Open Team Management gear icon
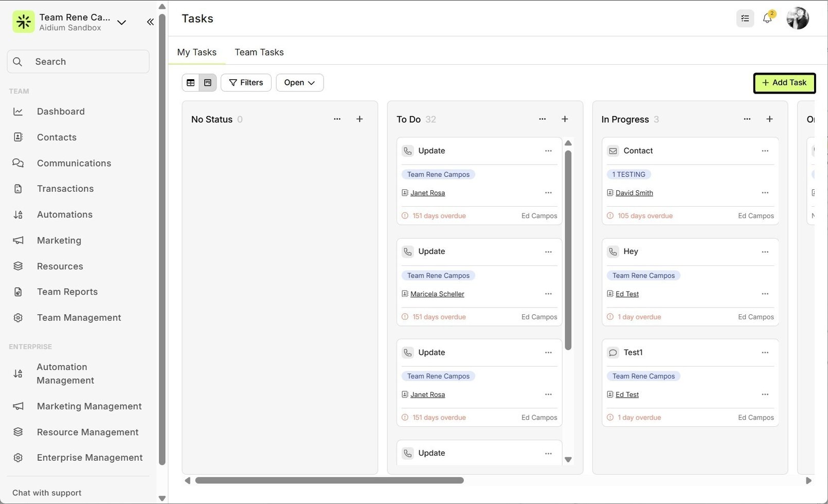828x504 pixels. [x=18, y=318]
